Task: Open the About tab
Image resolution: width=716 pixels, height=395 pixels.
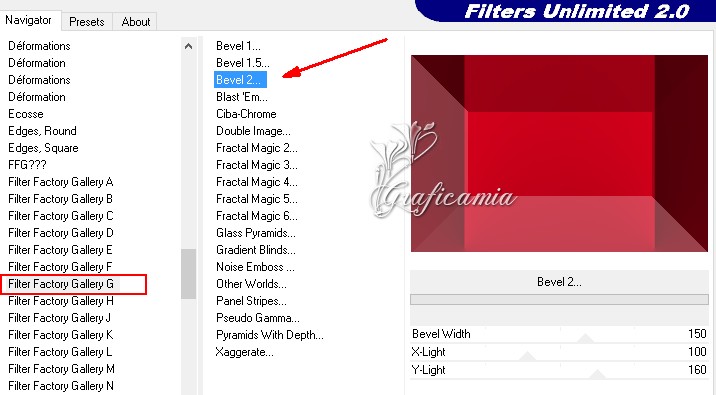Action: coord(136,21)
